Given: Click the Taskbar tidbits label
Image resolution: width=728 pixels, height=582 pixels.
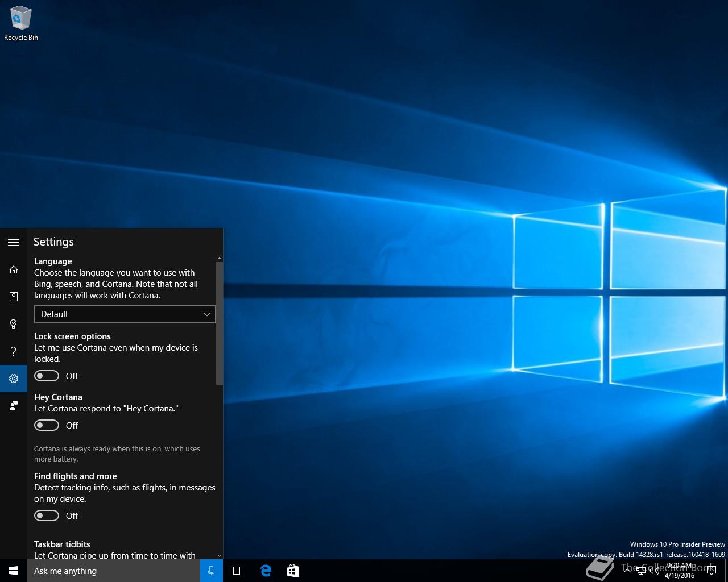Looking at the screenshot, I should coord(62,544).
